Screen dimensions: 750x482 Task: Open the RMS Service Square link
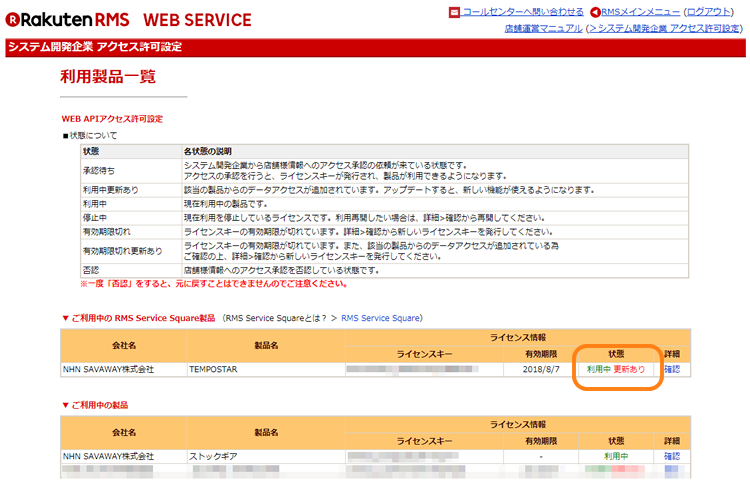(380, 318)
